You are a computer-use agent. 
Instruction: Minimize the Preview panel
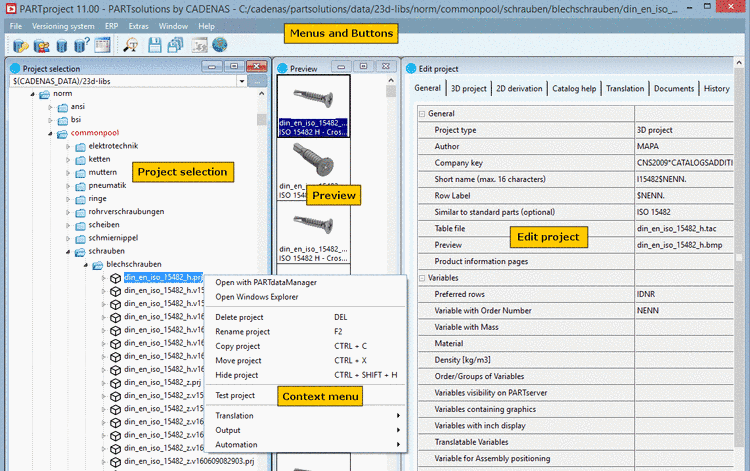tap(341, 67)
